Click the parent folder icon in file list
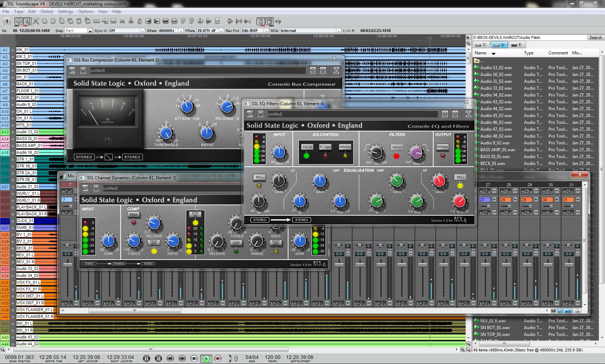The height and width of the screenshot is (364, 605). tap(477, 60)
